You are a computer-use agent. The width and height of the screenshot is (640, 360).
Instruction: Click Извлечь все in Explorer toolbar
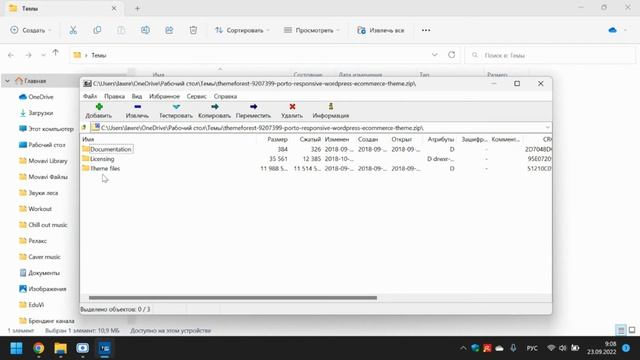380,30
